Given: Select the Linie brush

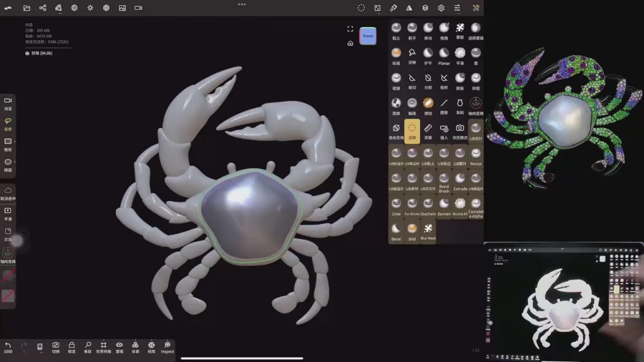Looking at the screenshot, I should tap(396, 207).
